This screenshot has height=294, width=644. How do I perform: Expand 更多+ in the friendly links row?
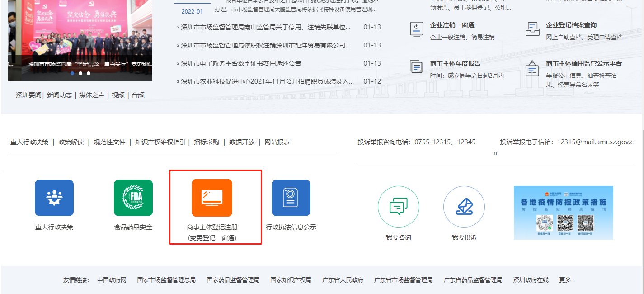tap(567, 280)
